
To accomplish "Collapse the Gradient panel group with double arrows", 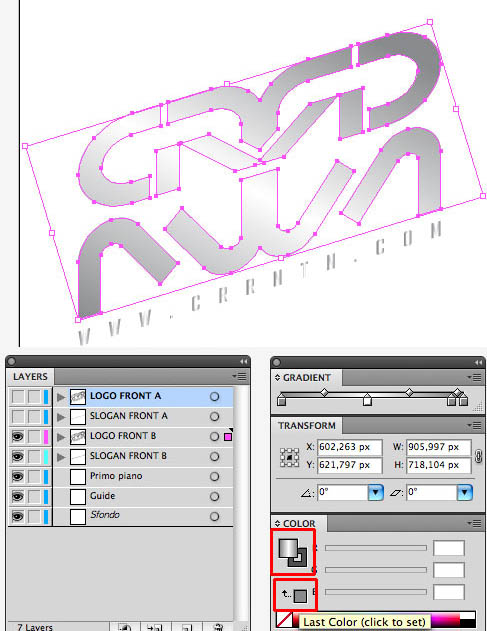I will [x=478, y=363].
